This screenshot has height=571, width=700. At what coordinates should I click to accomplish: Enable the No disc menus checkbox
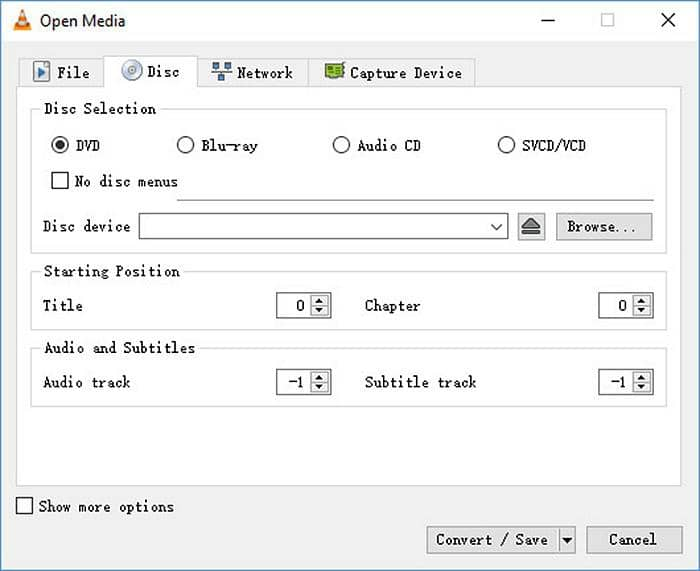click(x=60, y=181)
